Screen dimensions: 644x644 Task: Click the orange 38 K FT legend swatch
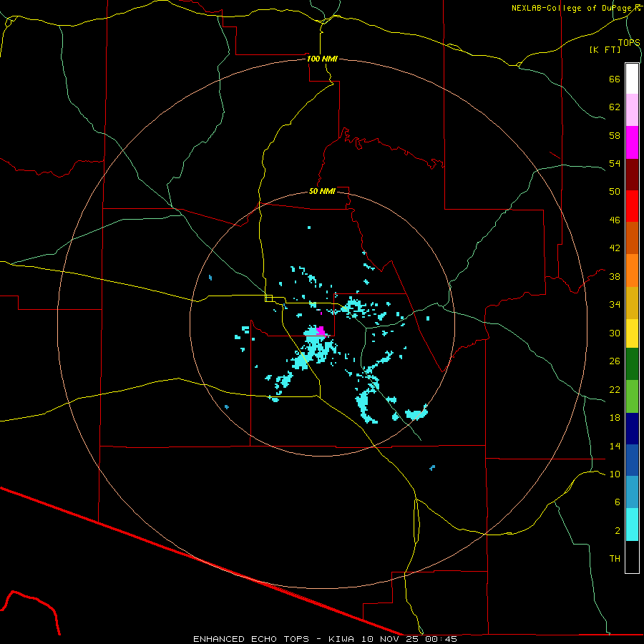pos(632,270)
